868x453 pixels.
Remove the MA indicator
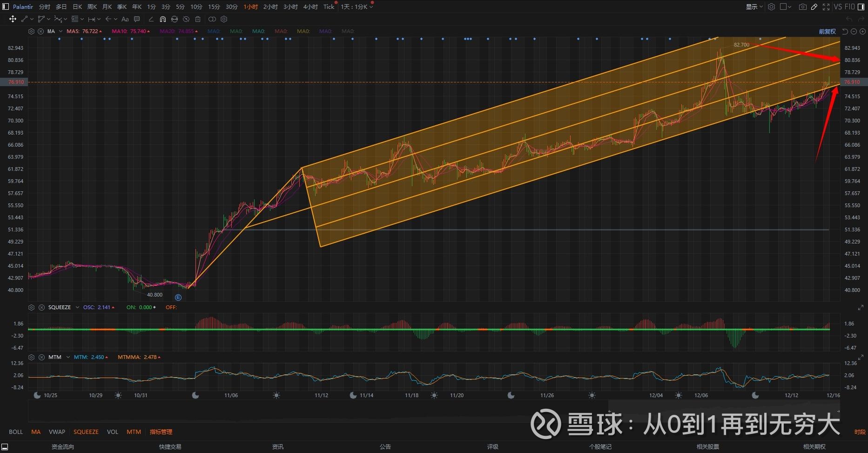[40, 31]
